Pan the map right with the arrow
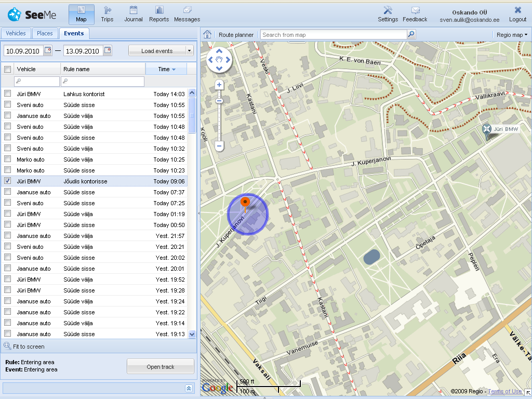Screen dimensions: 532x399 click(228, 60)
